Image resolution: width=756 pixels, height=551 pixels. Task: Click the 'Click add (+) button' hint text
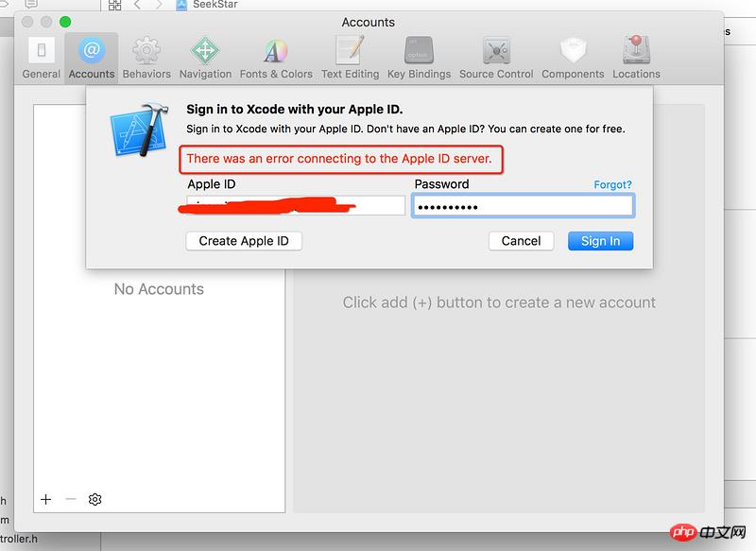click(x=499, y=302)
